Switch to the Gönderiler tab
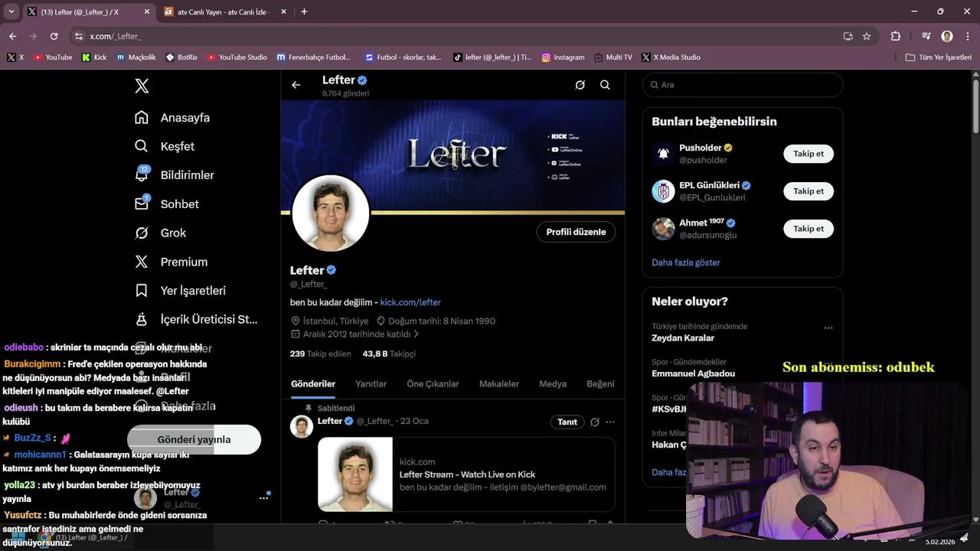 [313, 384]
